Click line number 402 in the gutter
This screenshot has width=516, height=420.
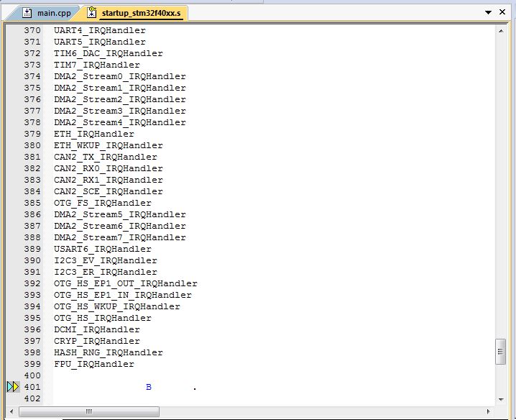(32, 398)
